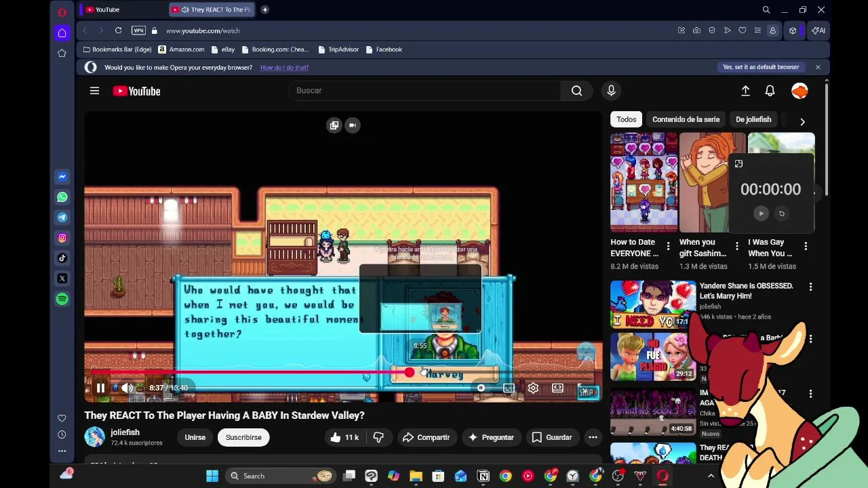The height and width of the screenshot is (488, 868).
Task: Click the Compartir share button
Action: point(426,438)
